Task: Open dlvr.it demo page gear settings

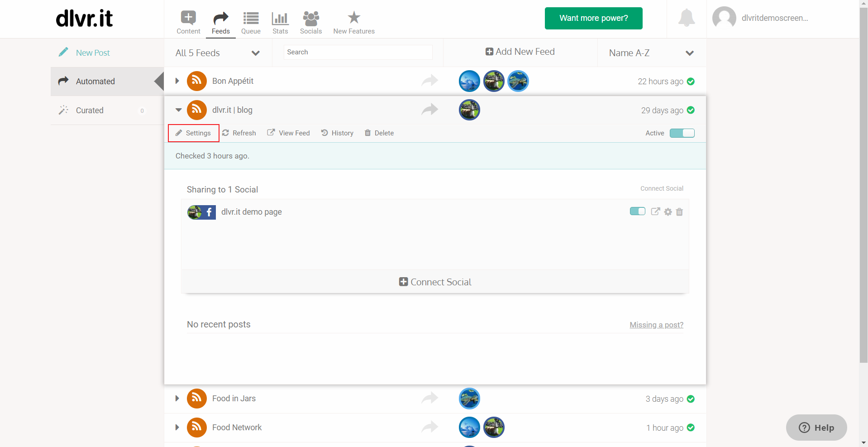Action: click(668, 212)
